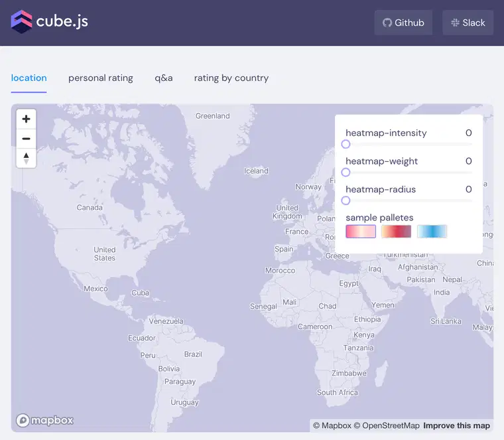Click the map zoom in plus icon
The image size is (504, 440).
point(26,119)
